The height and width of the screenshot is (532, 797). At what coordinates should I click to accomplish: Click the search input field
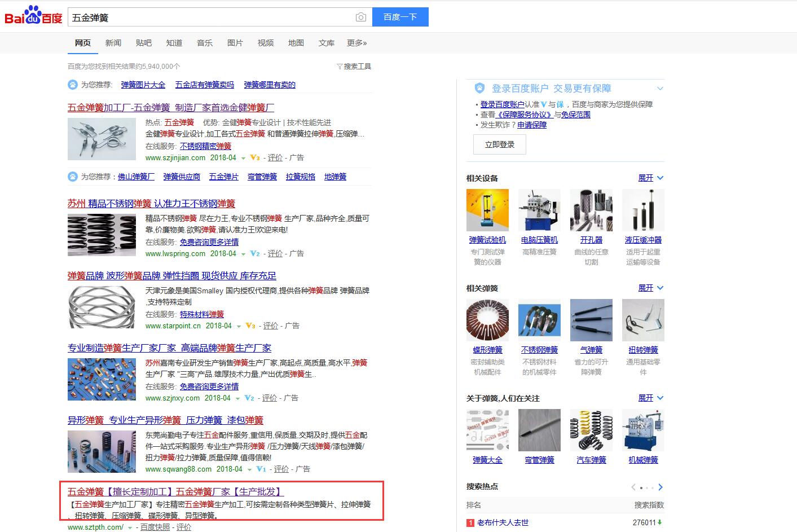click(209, 17)
